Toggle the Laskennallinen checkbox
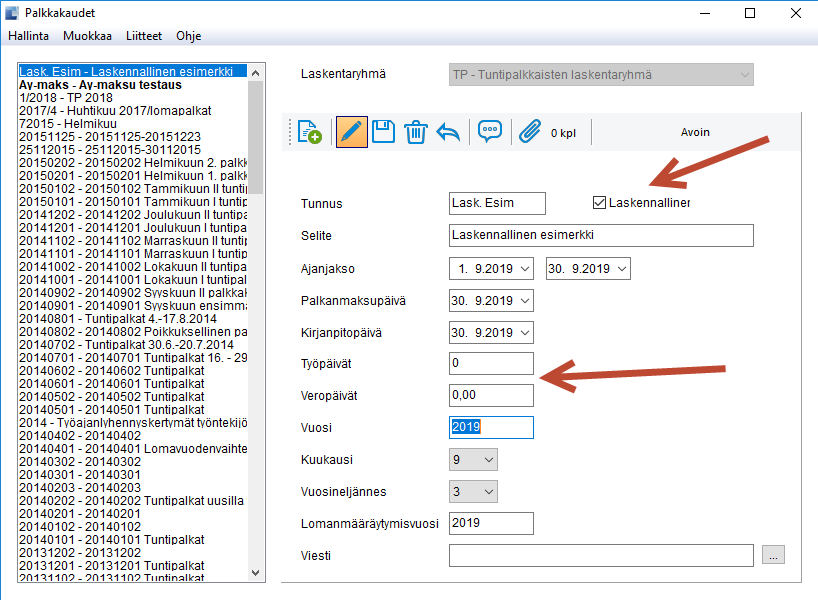 coord(599,202)
